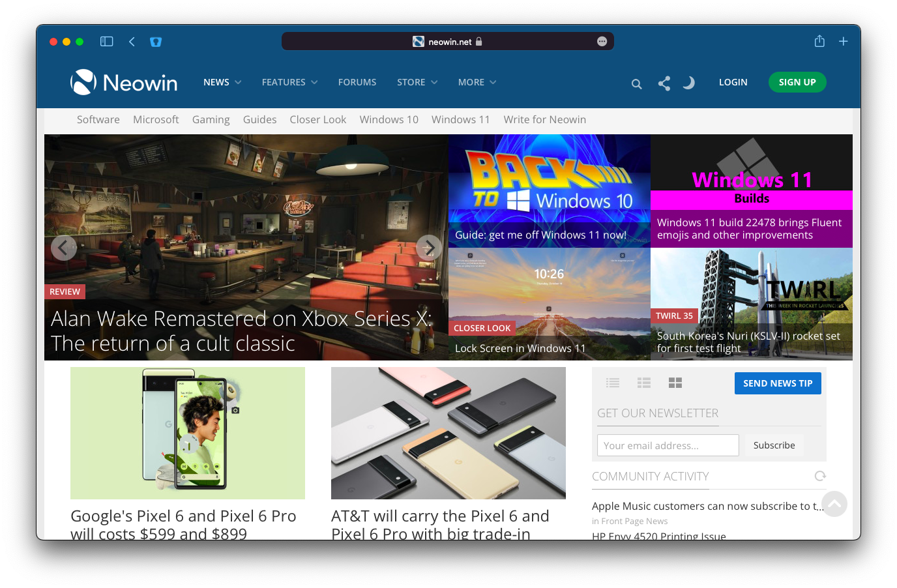Click the TWIRL 35 tag label
Viewport: 897px width, 588px height.
(x=675, y=316)
